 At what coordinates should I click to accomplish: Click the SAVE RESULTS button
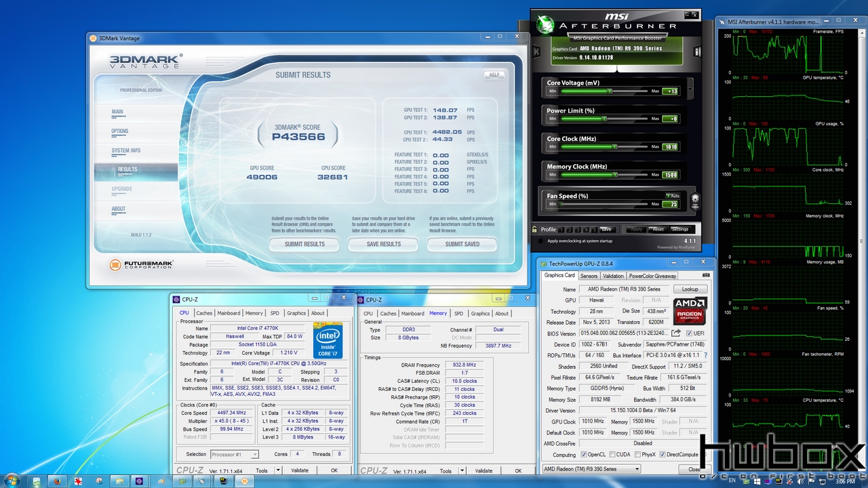(x=383, y=244)
